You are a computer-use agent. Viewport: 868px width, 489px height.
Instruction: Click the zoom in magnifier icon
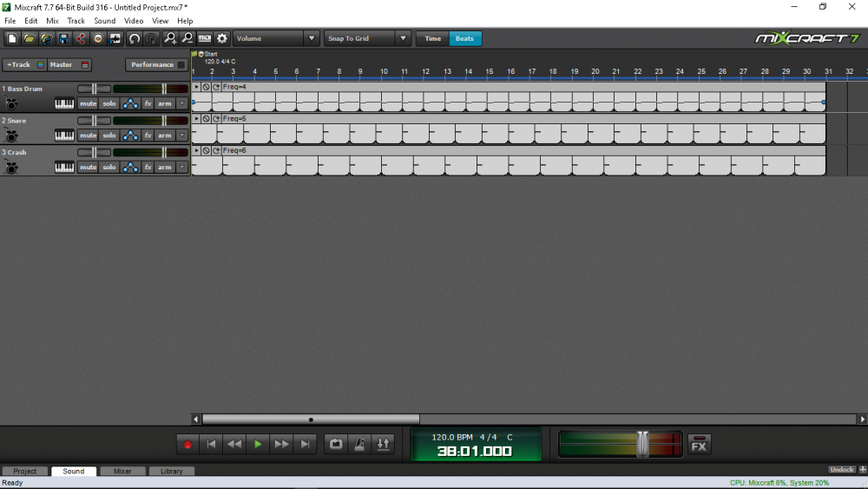[170, 38]
